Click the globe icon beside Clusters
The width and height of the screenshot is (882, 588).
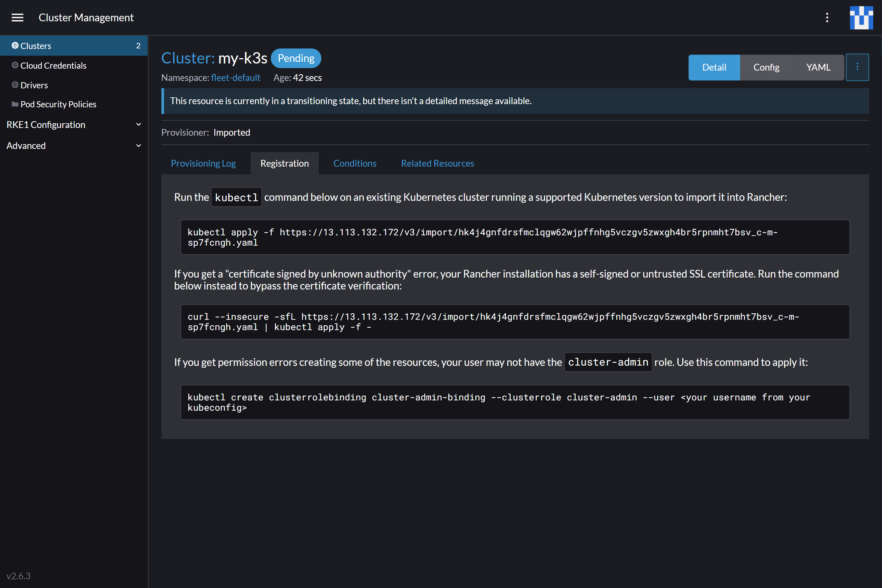click(x=15, y=45)
